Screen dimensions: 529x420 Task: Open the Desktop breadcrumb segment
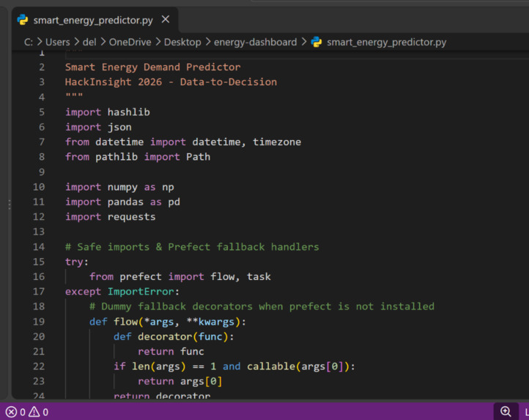pos(182,42)
